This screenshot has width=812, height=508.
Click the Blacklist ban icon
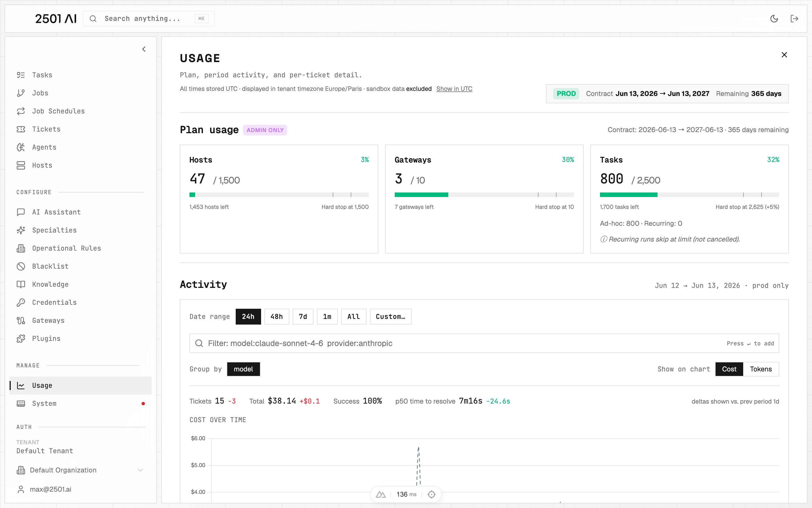(21, 266)
